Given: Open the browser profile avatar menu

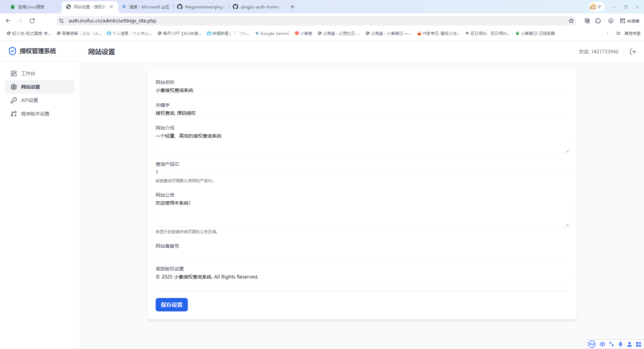Looking at the screenshot, I should click(x=594, y=7).
